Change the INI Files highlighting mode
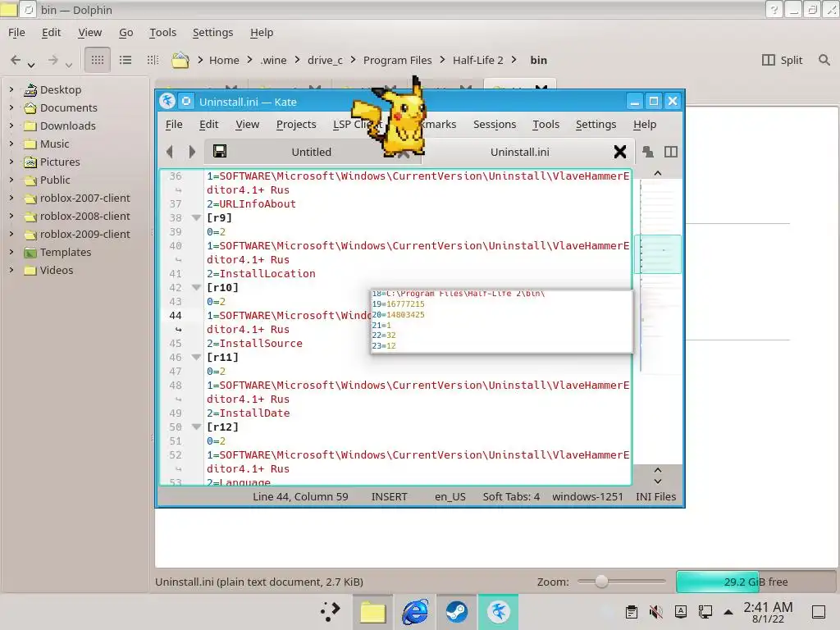Viewport: 840px width, 630px height. [x=655, y=496]
